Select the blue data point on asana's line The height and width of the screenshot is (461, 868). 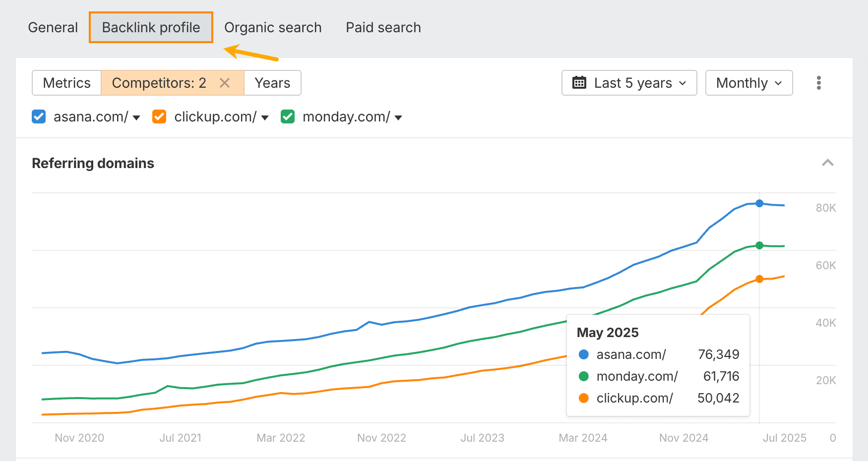(759, 203)
